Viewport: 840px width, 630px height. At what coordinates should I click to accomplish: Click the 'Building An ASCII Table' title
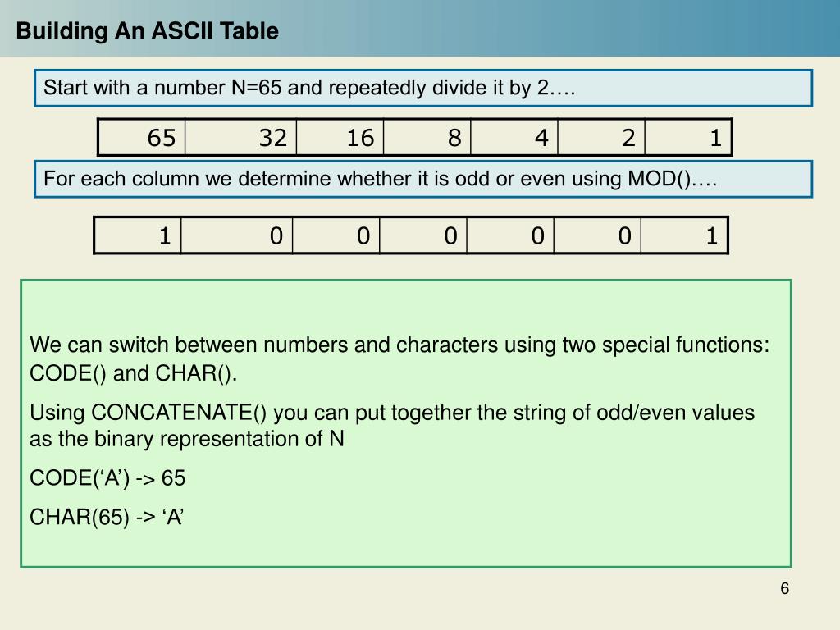(x=148, y=30)
